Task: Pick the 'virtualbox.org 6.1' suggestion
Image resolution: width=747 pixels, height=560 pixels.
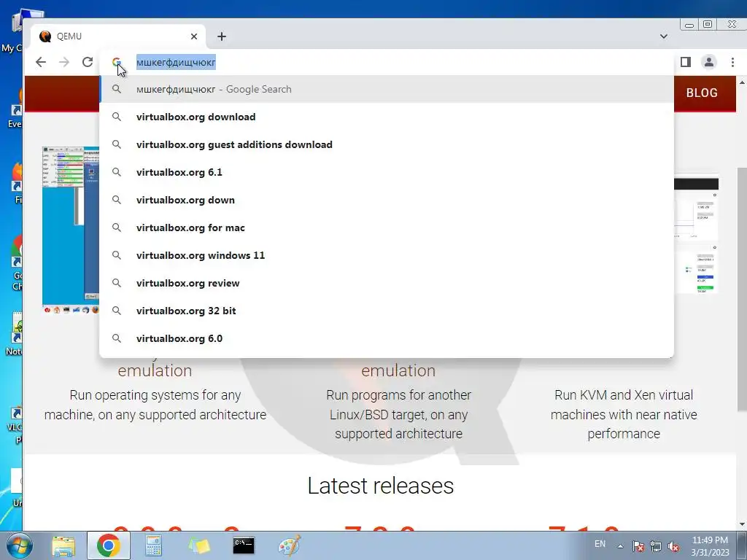Action: 387,172
